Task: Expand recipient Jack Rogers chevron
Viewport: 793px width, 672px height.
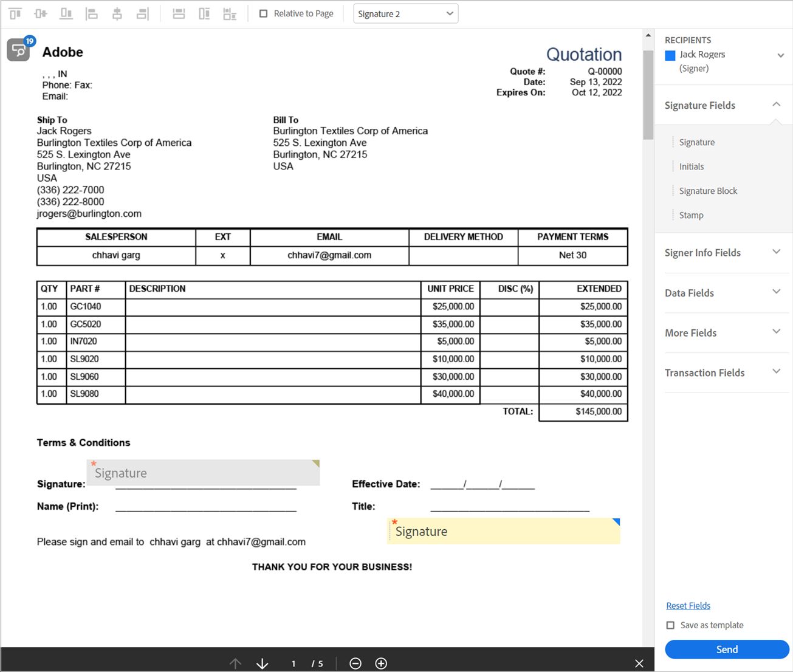Action: pos(780,55)
